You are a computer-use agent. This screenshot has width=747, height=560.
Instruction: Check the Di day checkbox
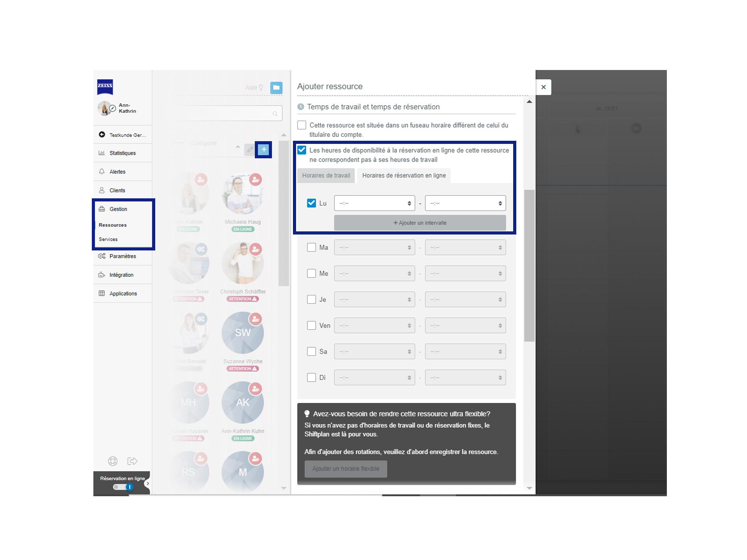click(311, 378)
